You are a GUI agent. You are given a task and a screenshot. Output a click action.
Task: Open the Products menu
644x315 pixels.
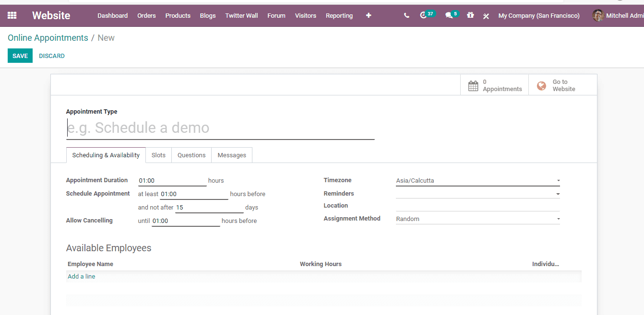(178, 15)
